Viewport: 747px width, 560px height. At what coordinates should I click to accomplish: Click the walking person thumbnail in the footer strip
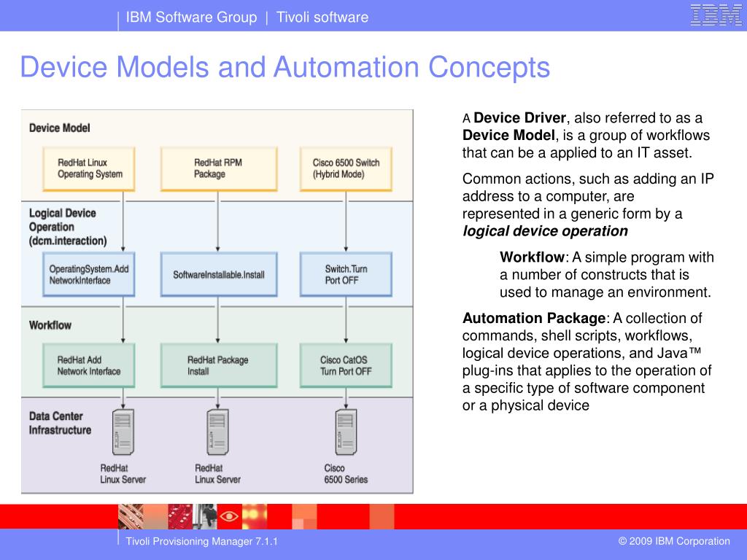click(205, 516)
